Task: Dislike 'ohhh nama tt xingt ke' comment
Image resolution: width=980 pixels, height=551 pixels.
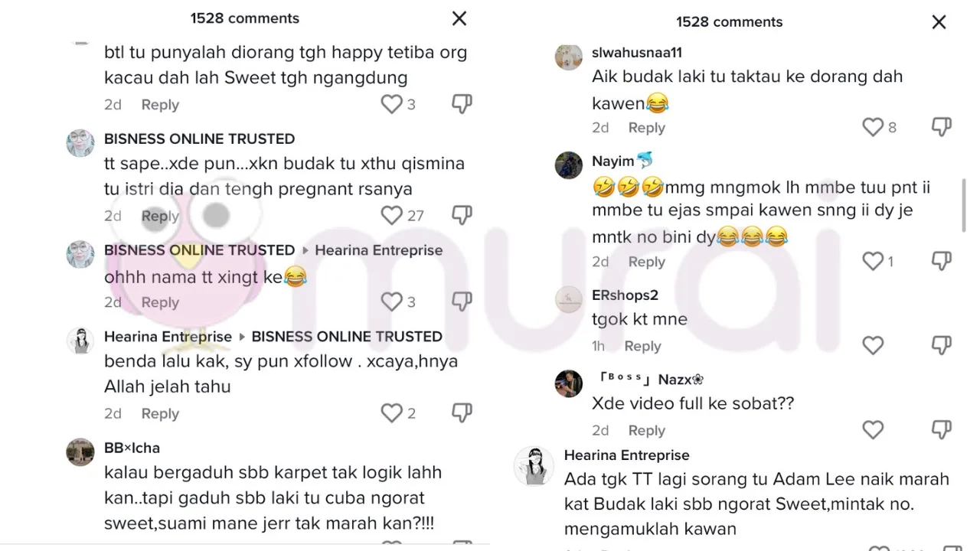Action: coord(462,302)
